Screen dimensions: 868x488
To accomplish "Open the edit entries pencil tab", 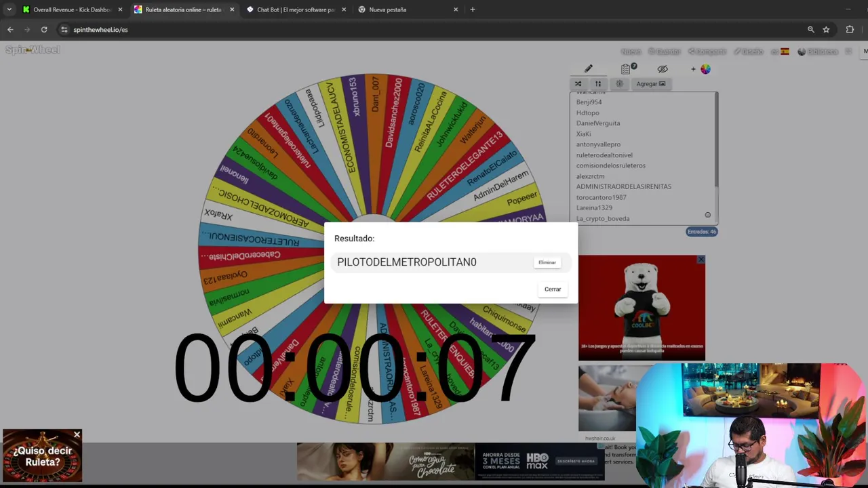I will (589, 68).
